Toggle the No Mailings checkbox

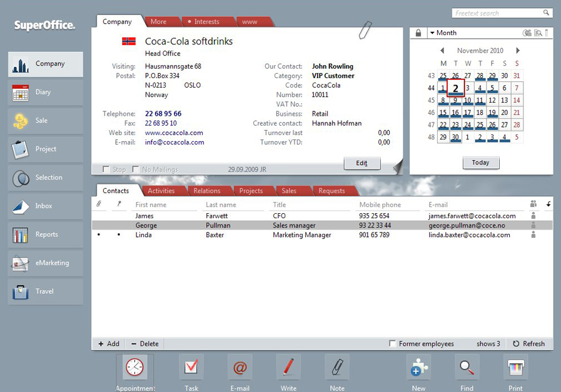pos(136,169)
